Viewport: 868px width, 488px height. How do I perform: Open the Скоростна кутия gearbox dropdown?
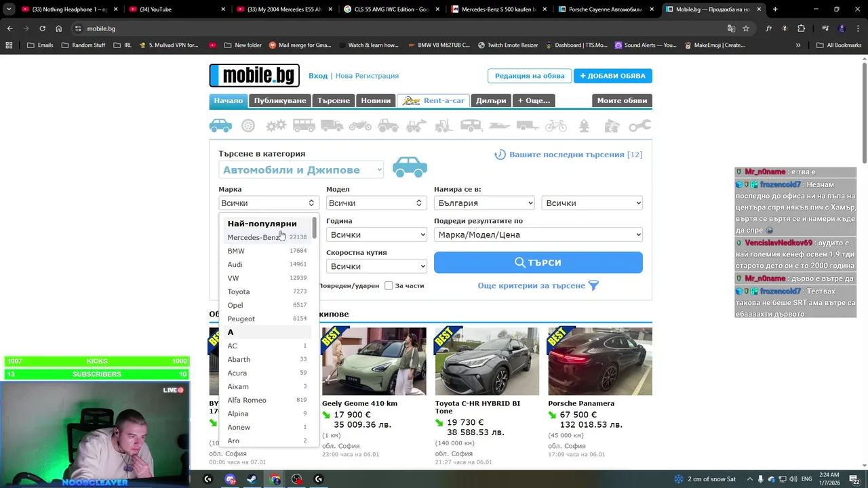(376, 266)
